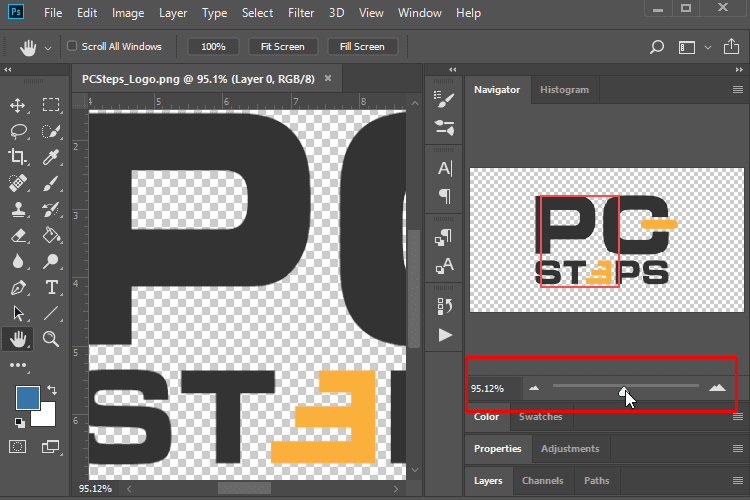Open the Actions panel play icon

[445, 335]
